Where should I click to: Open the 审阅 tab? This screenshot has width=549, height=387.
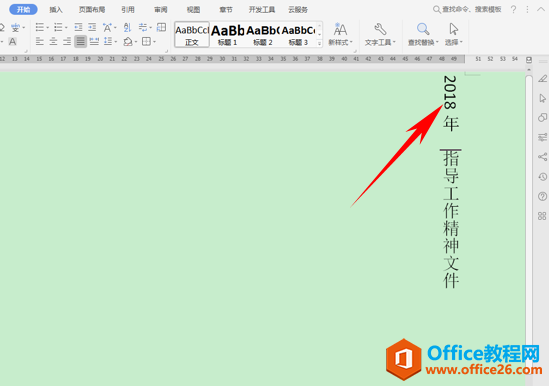(161, 9)
